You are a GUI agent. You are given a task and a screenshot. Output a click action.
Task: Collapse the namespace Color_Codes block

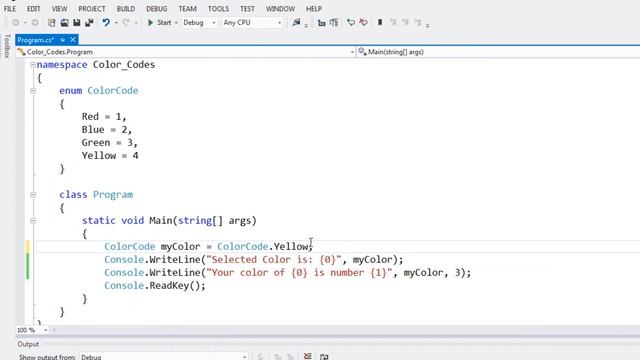point(33,65)
